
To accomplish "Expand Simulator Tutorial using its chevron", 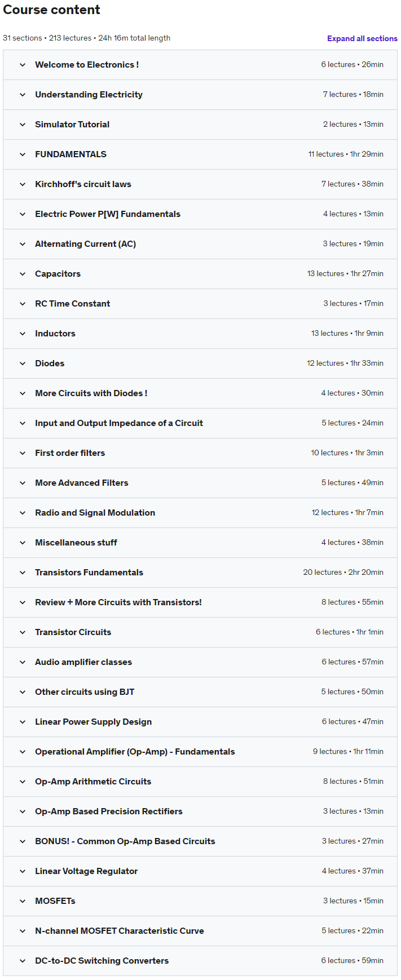I will (x=23, y=125).
